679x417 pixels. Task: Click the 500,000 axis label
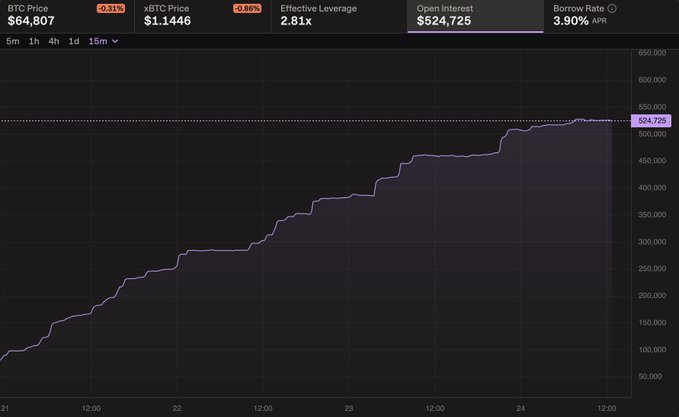652,134
